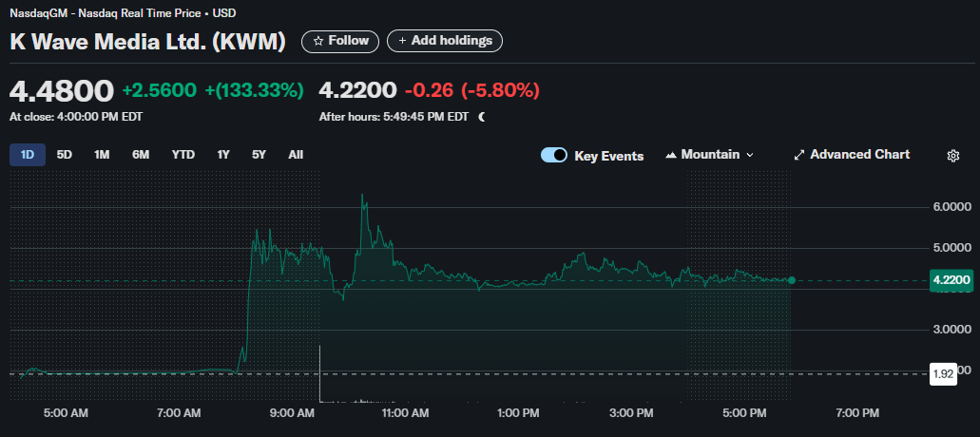Viewport: 980px width, 437px height.
Task: Click the 11:00 AM axis label
Action: pos(406,413)
